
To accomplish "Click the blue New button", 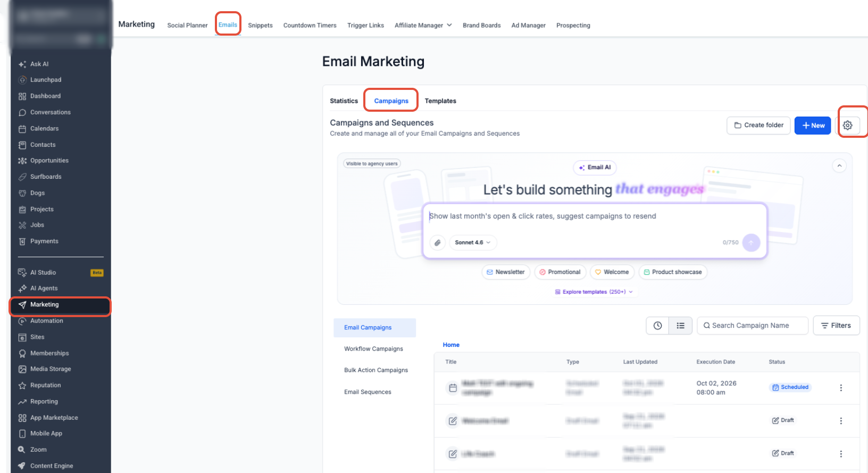I will (x=813, y=126).
